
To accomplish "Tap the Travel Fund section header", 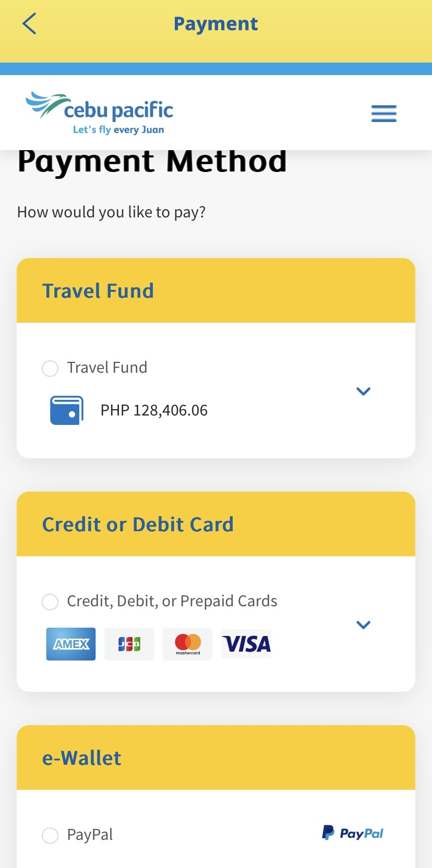I will [x=98, y=291].
